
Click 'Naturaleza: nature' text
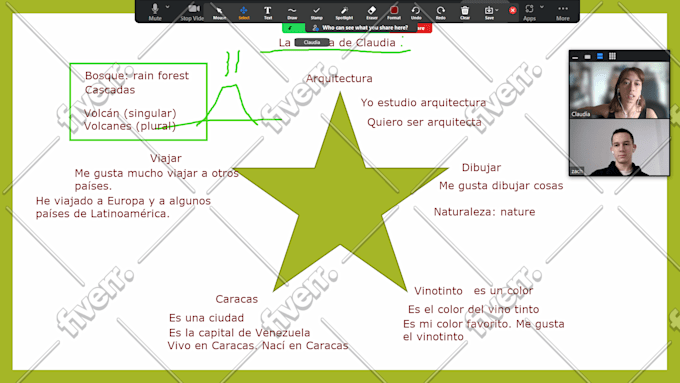coord(484,212)
